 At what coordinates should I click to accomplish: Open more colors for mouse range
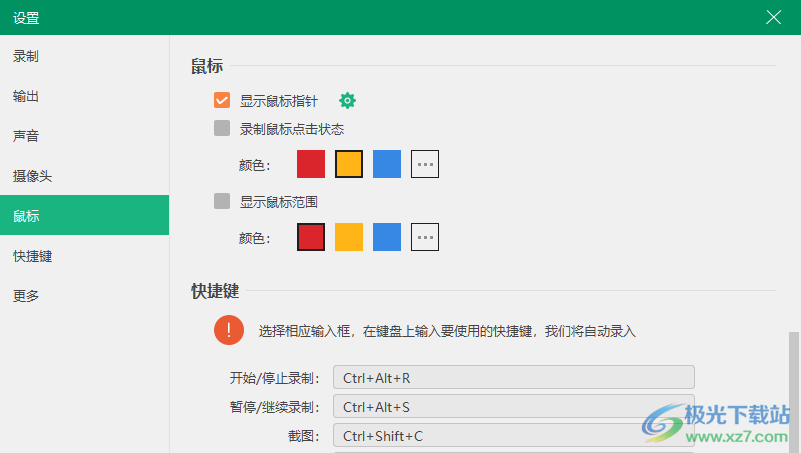[x=425, y=237]
